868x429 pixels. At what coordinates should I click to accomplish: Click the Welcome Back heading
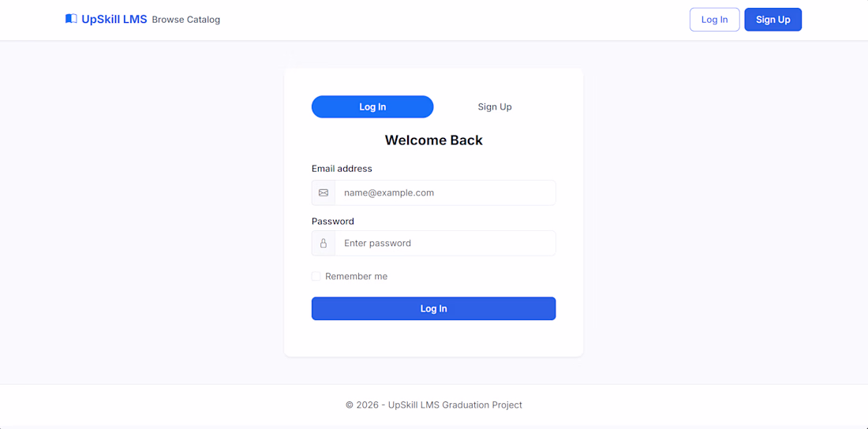click(x=433, y=140)
